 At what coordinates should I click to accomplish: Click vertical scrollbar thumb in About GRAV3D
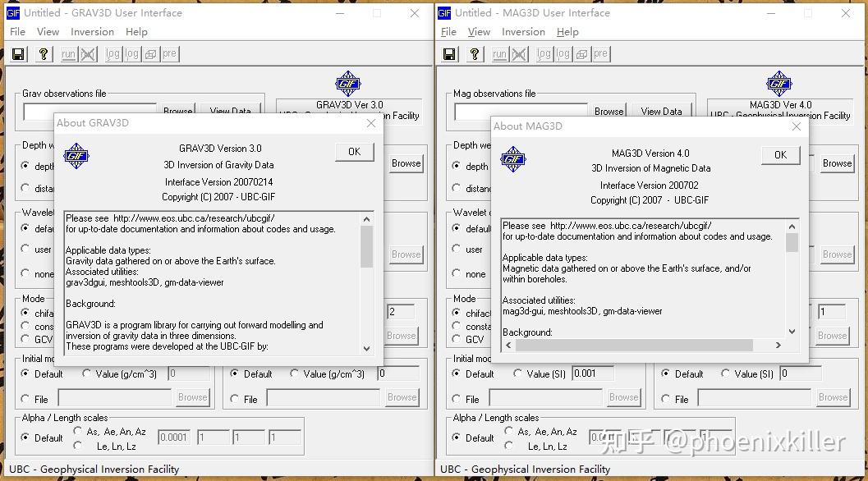coord(366,247)
